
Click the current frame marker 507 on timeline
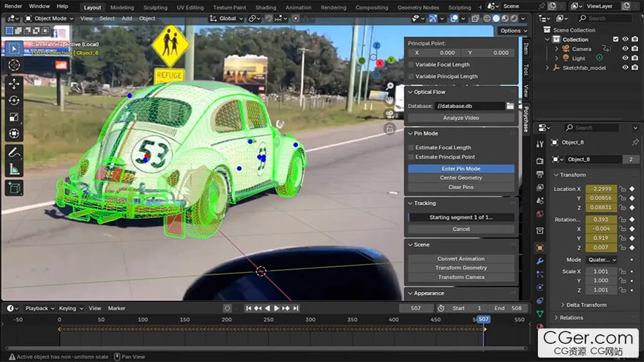coord(483,320)
